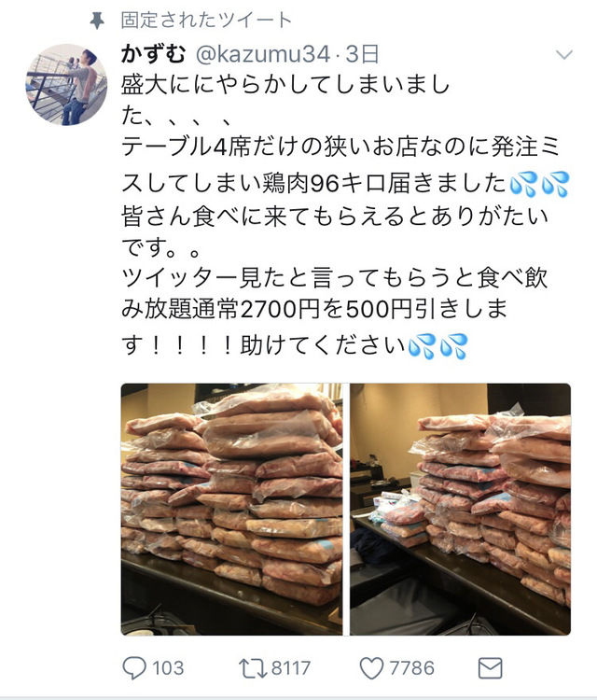
Task: Click the display name かずむ
Action: coord(153,54)
